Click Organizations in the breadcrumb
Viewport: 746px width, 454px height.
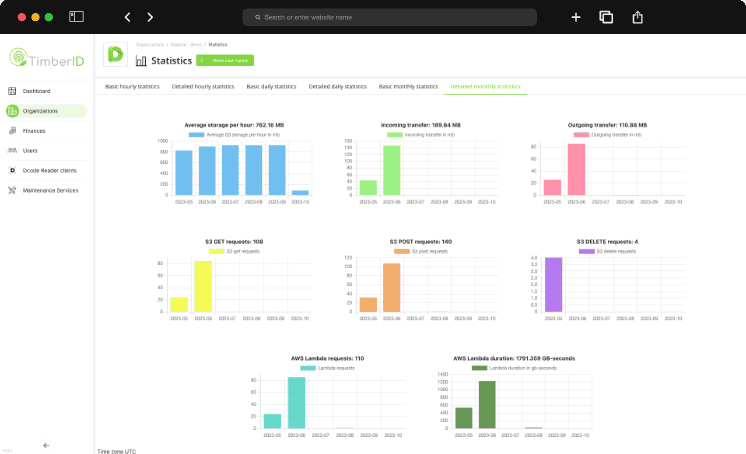pos(149,45)
